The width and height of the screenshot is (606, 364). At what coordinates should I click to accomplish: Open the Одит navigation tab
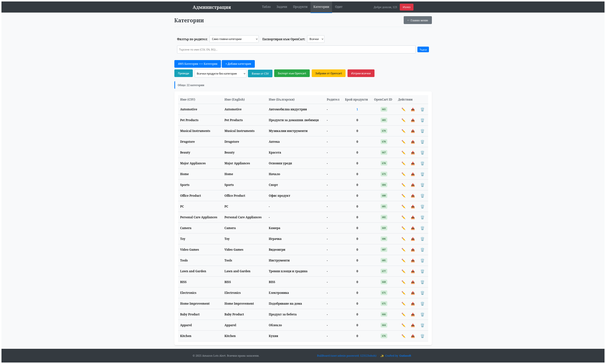pos(338,7)
